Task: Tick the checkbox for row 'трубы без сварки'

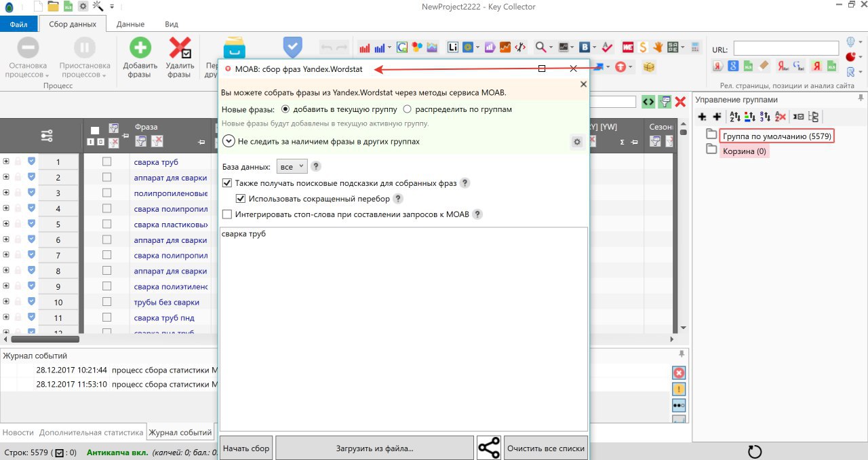Action: (106, 302)
